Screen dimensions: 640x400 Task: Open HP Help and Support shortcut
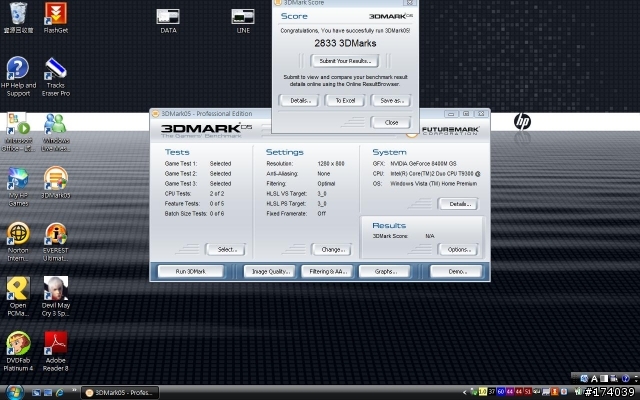[x=18, y=77]
